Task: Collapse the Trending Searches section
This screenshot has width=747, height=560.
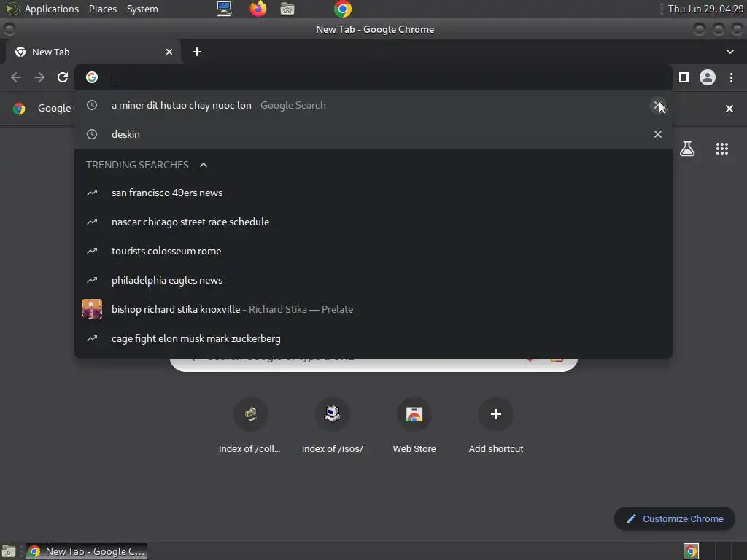Action: pyautogui.click(x=204, y=165)
